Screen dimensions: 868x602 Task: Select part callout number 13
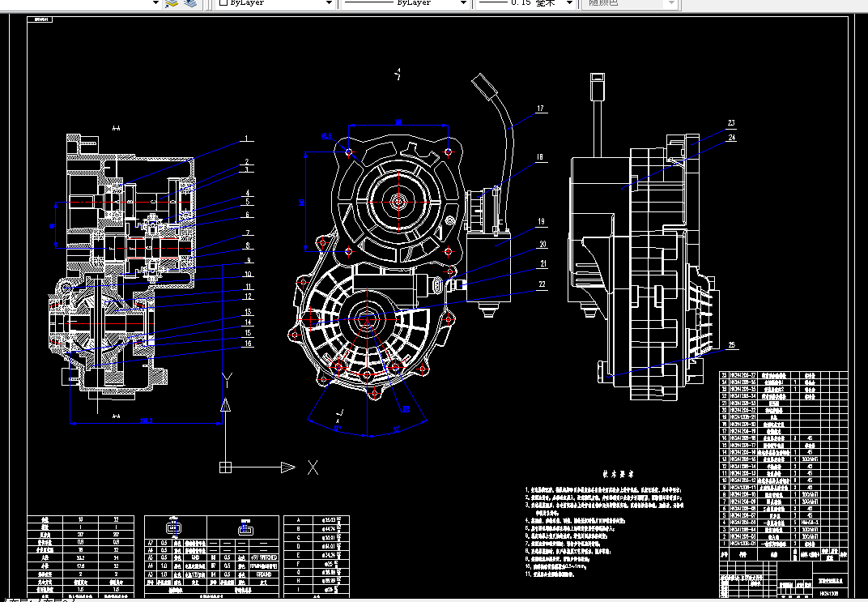tap(249, 313)
